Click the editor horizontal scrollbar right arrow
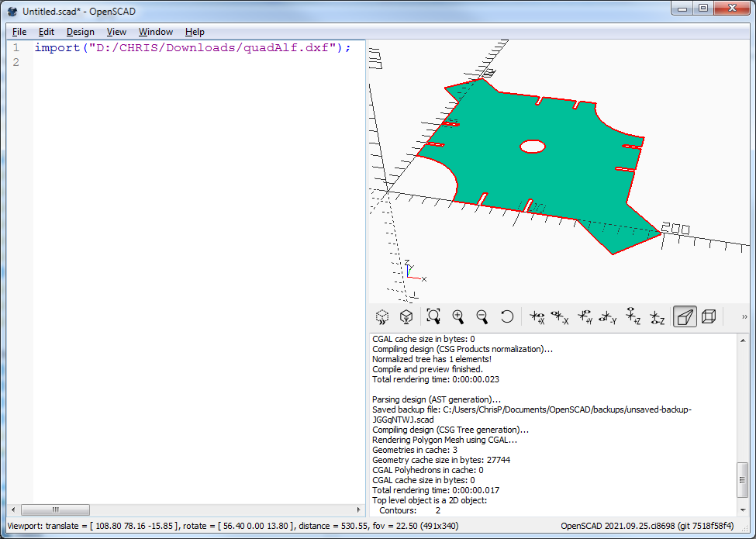756x539 pixels. pos(358,510)
